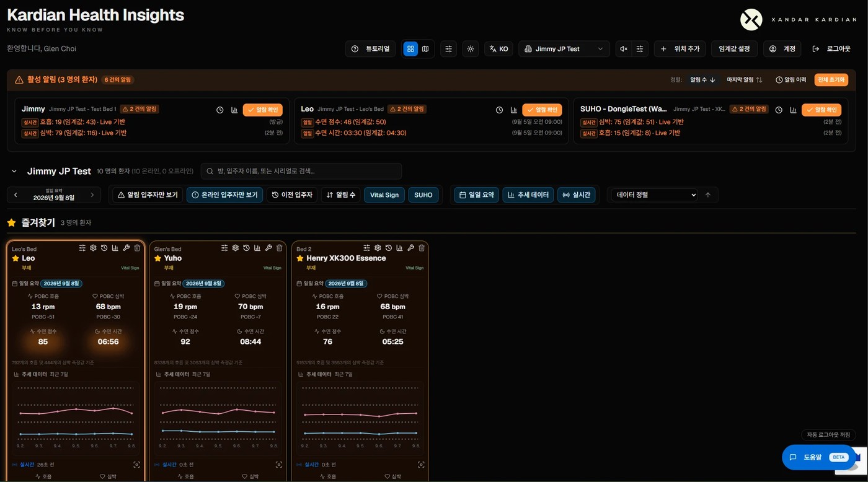The image size is (868, 482).
Task: Click the resident search input field
Action: point(301,171)
